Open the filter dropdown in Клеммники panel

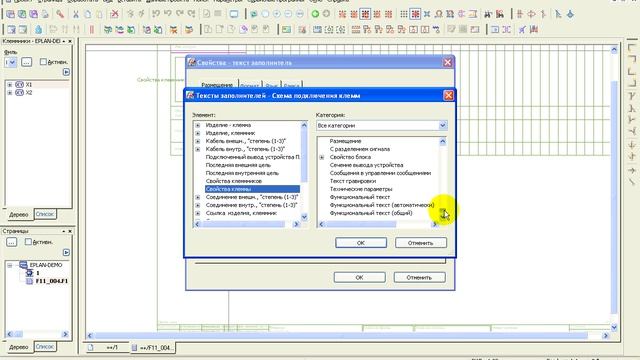click(13, 62)
